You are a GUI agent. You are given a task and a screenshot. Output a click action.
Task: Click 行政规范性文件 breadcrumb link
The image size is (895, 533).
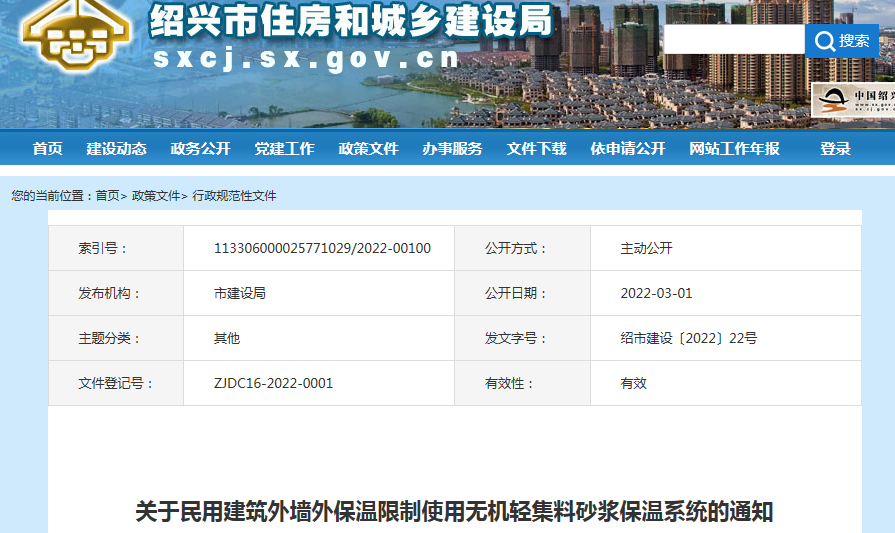[234, 196]
